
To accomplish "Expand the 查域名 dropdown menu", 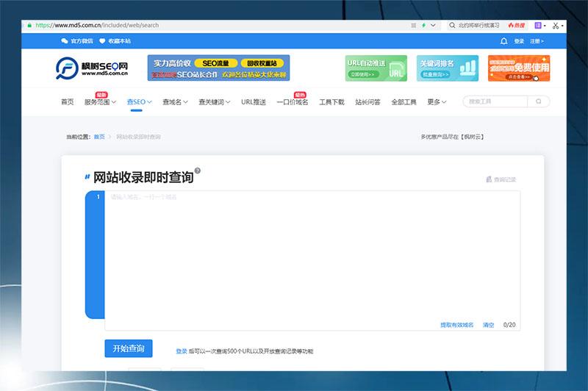I will [x=175, y=102].
